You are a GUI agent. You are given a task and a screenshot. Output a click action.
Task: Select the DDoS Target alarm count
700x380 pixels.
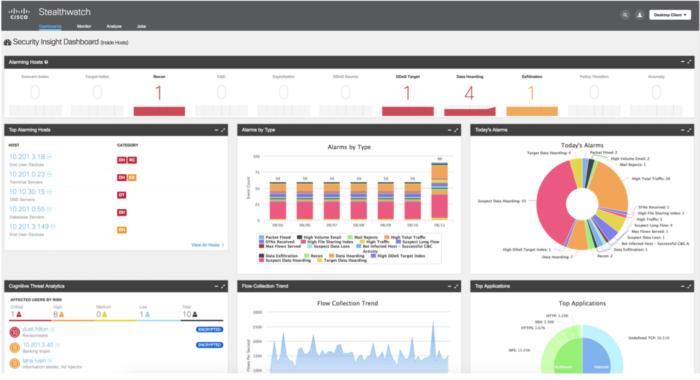tap(407, 93)
